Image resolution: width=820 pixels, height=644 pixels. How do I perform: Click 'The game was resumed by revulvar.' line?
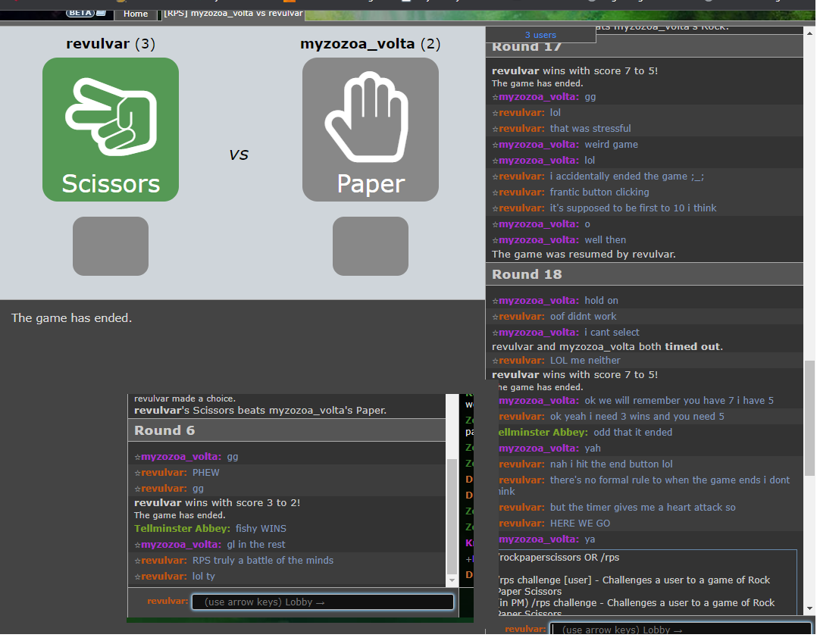(x=584, y=255)
